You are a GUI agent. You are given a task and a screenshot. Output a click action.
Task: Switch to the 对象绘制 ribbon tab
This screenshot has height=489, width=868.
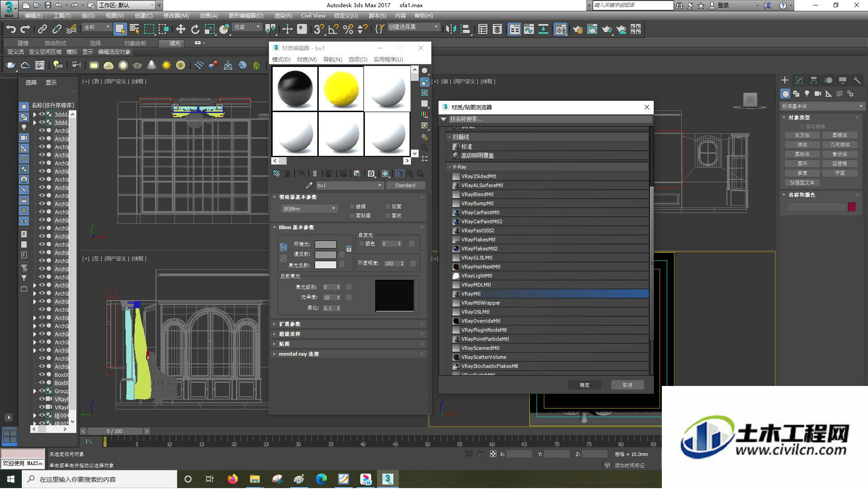coord(135,43)
